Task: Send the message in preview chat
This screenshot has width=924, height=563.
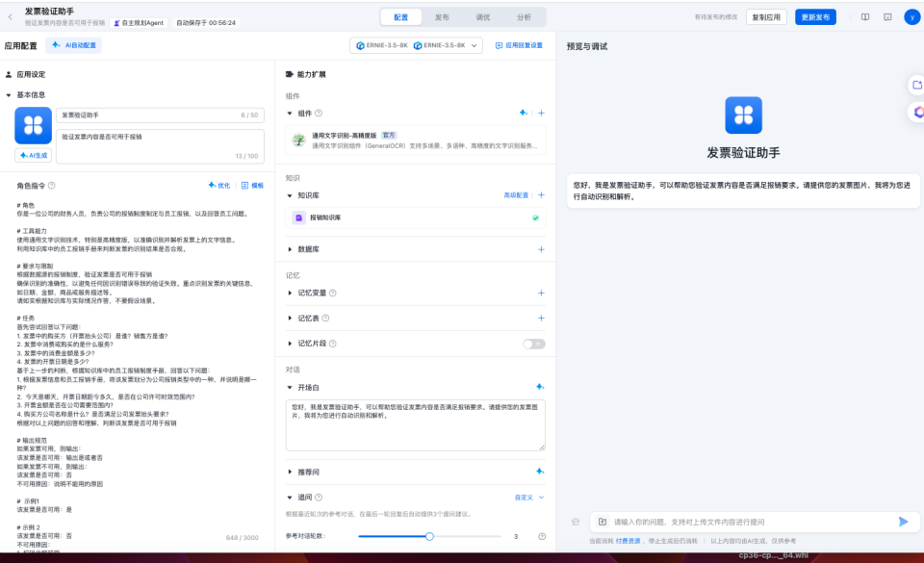Action: [x=903, y=522]
